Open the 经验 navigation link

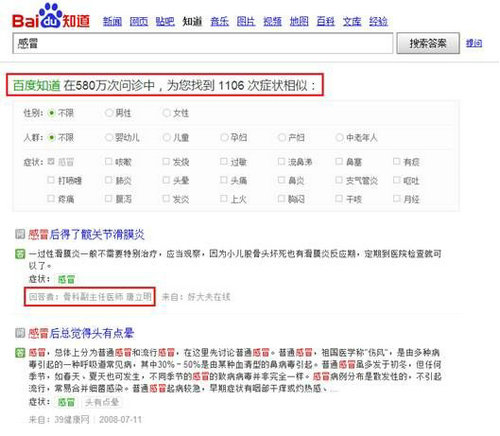[378, 22]
